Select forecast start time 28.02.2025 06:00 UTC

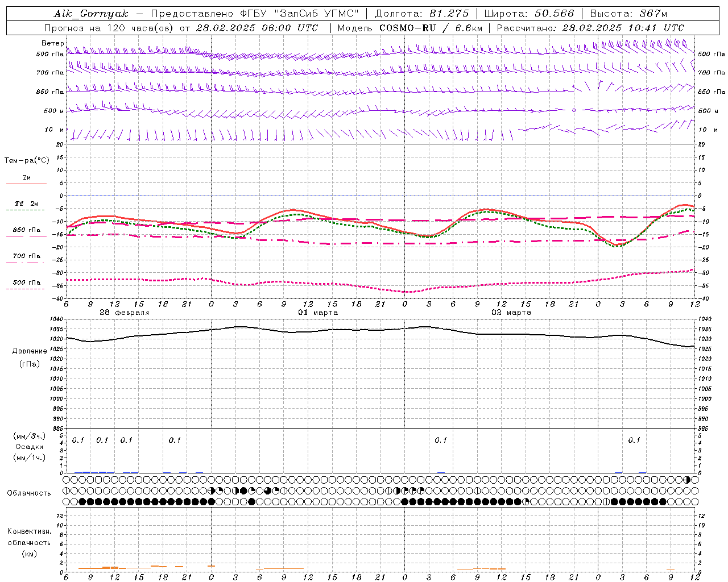point(257,28)
